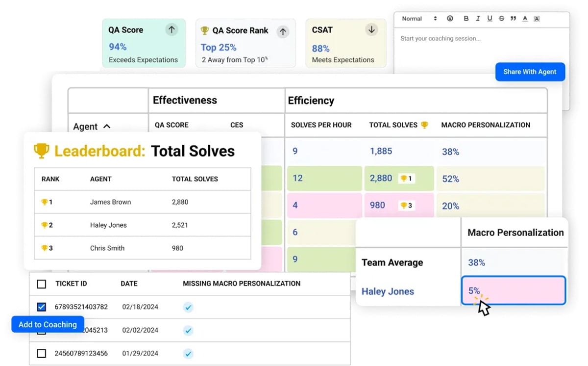588x366 pixels.
Task: Apply italic formatting in the editor
Action: tap(478, 19)
